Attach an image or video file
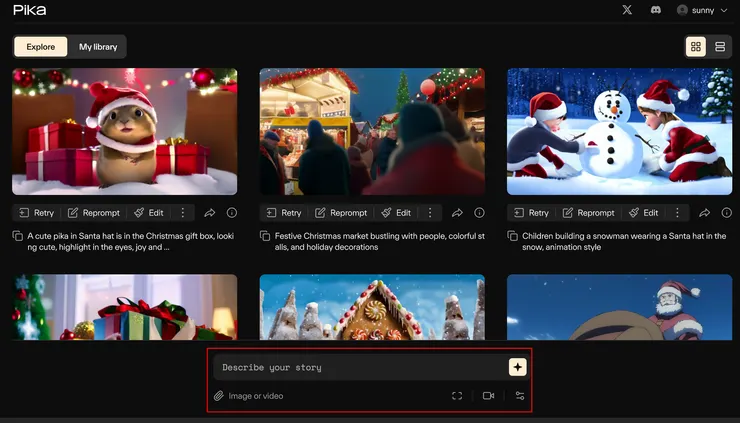Image resolution: width=740 pixels, height=423 pixels. (x=218, y=396)
